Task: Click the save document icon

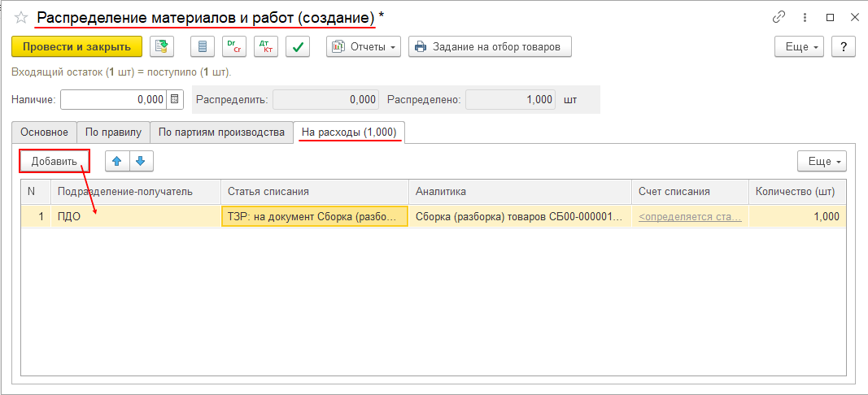Action: (x=163, y=46)
